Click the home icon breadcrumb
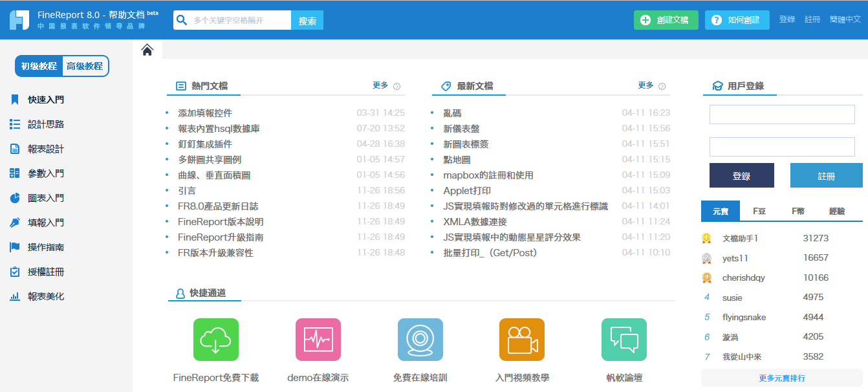Image resolution: width=868 pixels, height=392 pixels. (x=147, y=50)
